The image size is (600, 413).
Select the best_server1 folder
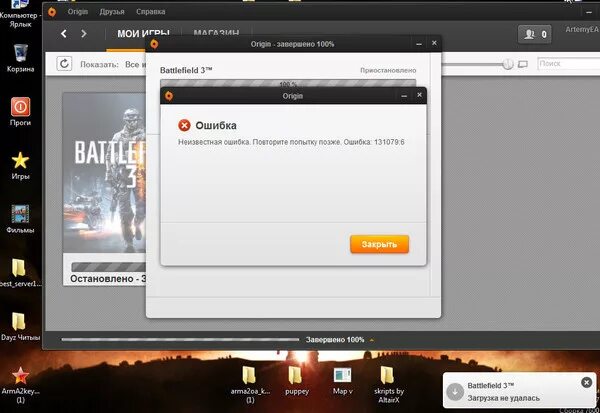click(x=19, y=272)
